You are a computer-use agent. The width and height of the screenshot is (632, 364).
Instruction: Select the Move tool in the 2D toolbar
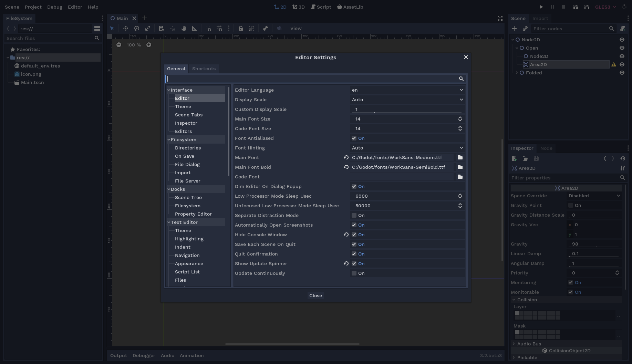coord(125,28)
